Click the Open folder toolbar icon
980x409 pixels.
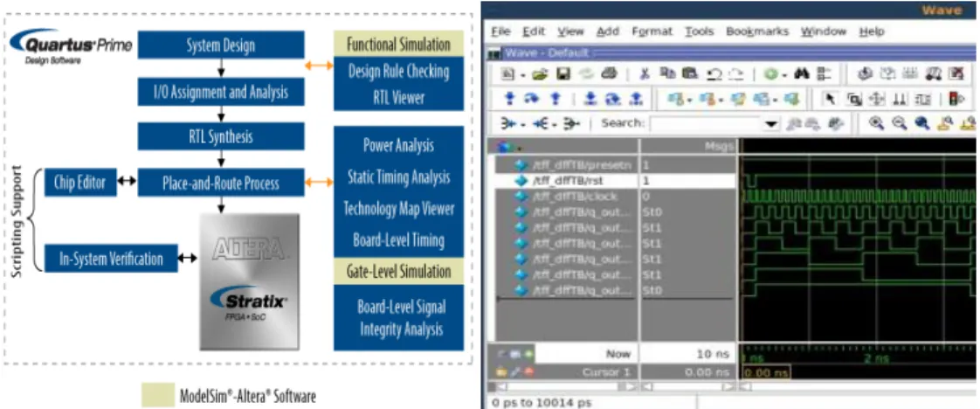pos(540,74)
